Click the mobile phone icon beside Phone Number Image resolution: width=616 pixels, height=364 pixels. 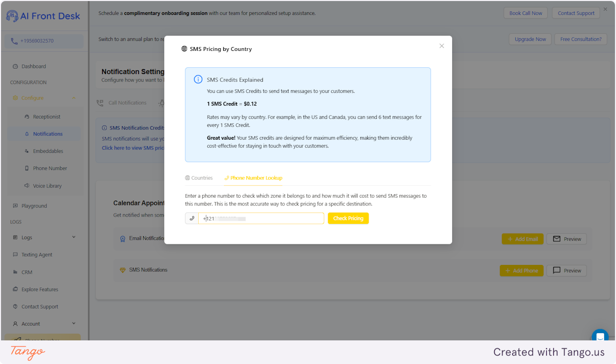point(27,168)
